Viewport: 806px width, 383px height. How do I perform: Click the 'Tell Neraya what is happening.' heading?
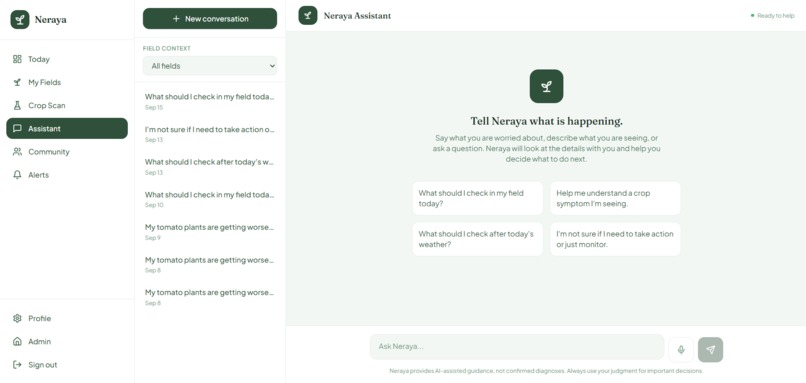pos(546,121)
